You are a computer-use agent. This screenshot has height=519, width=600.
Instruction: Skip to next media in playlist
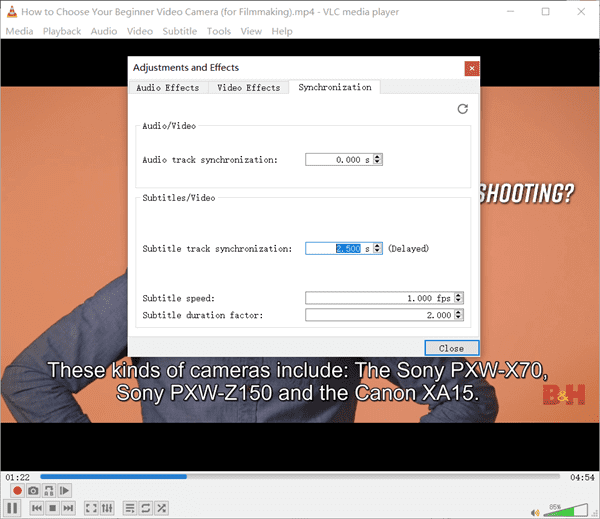point(68,508)
